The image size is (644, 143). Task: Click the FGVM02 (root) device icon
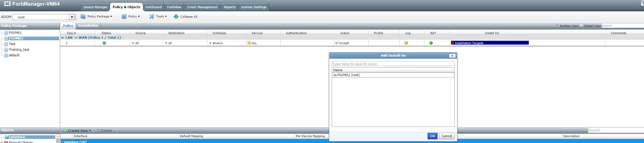pyautogui.click(x=335, y=75)
